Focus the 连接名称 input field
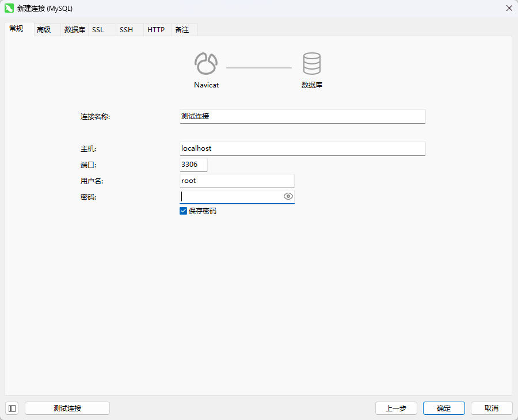This screenshot has width=518, height=420. [302, 116]
